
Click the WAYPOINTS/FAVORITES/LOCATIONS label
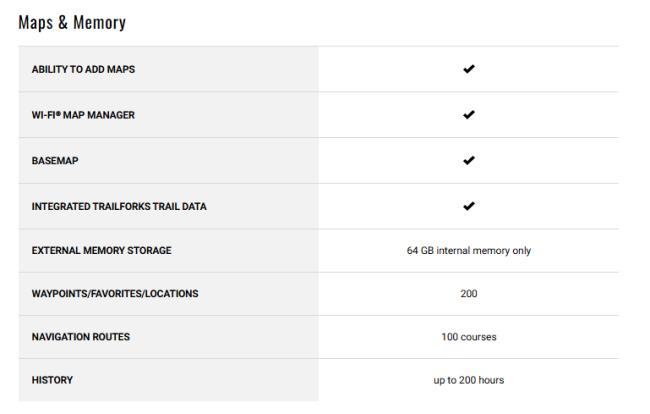pyautogui.click(x=115, y=293)
